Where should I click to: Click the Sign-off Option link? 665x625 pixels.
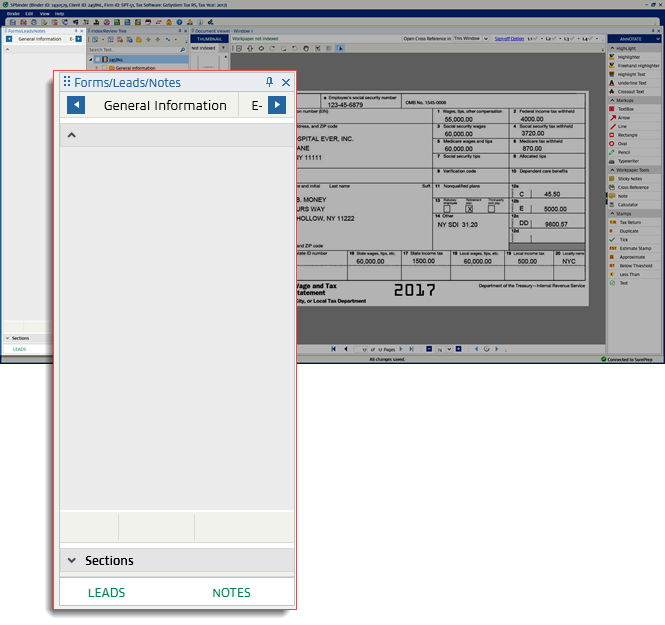pyautogui.click(x=510, y=39)
